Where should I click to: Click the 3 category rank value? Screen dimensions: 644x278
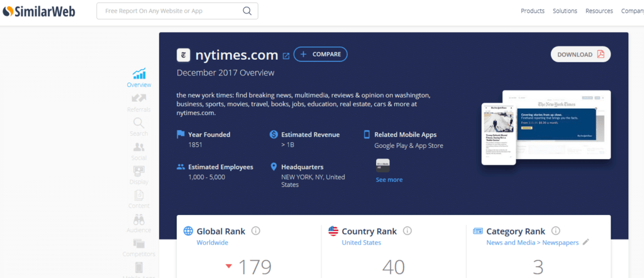[538, 267]
